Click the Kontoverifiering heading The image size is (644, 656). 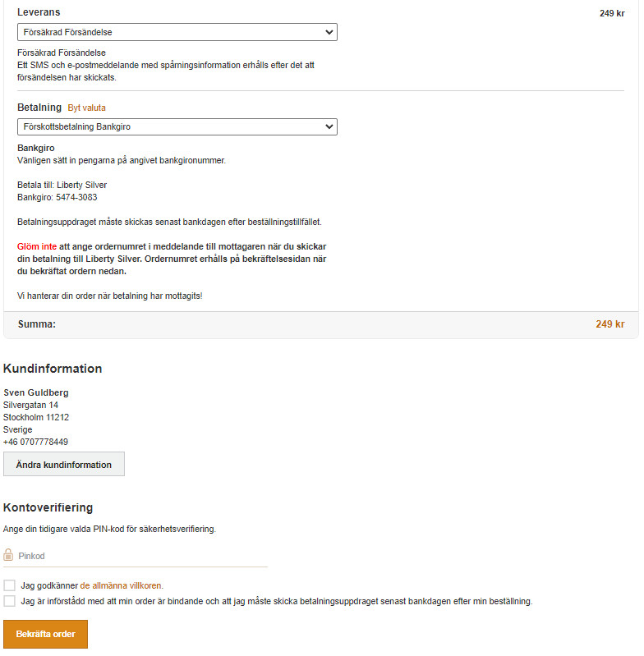point(48,508)
